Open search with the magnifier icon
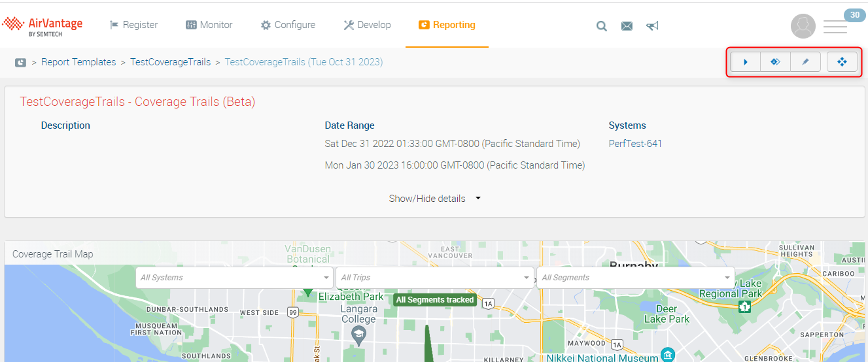 [601, 26]
